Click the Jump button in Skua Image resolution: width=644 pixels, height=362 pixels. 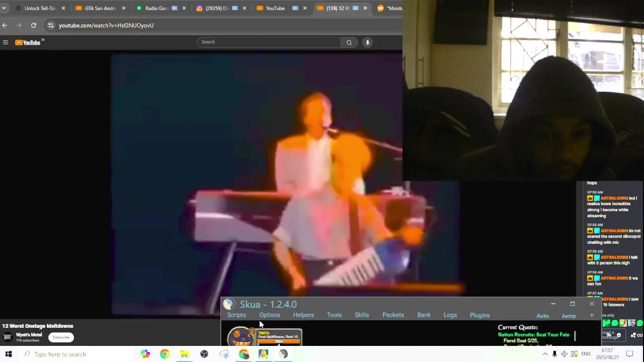[x=569, y=316]
